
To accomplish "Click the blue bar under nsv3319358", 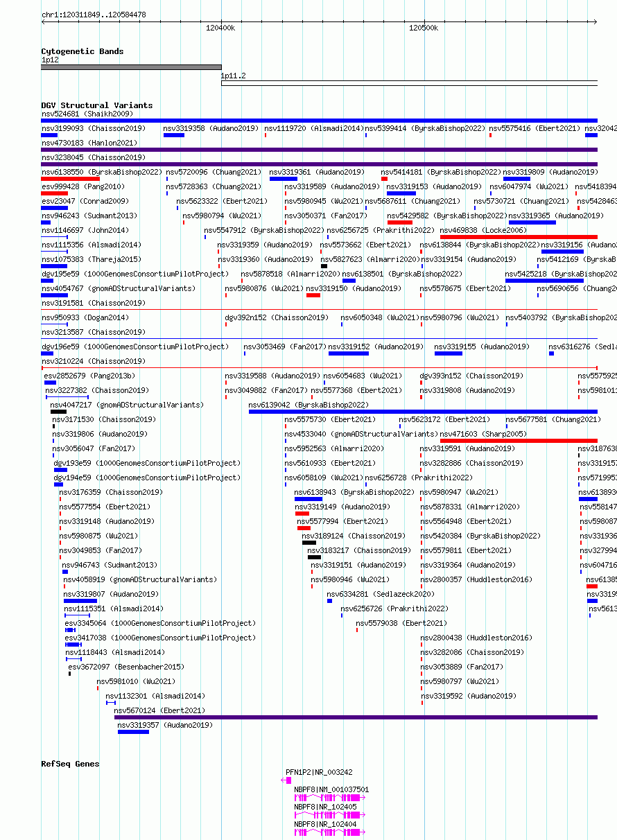I will (x=174, y=135).
